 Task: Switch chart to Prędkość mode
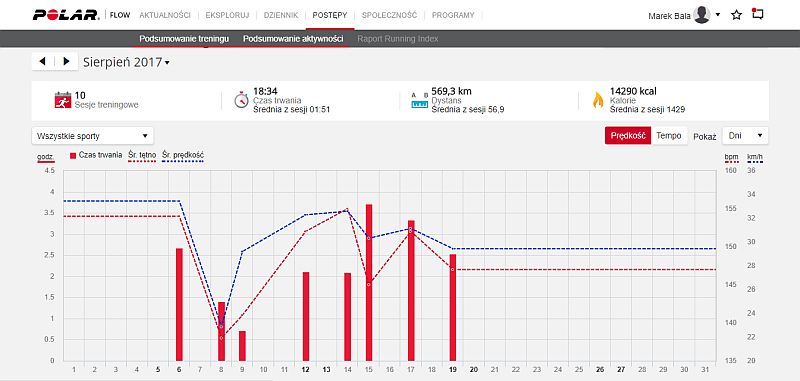coord(628,136)
